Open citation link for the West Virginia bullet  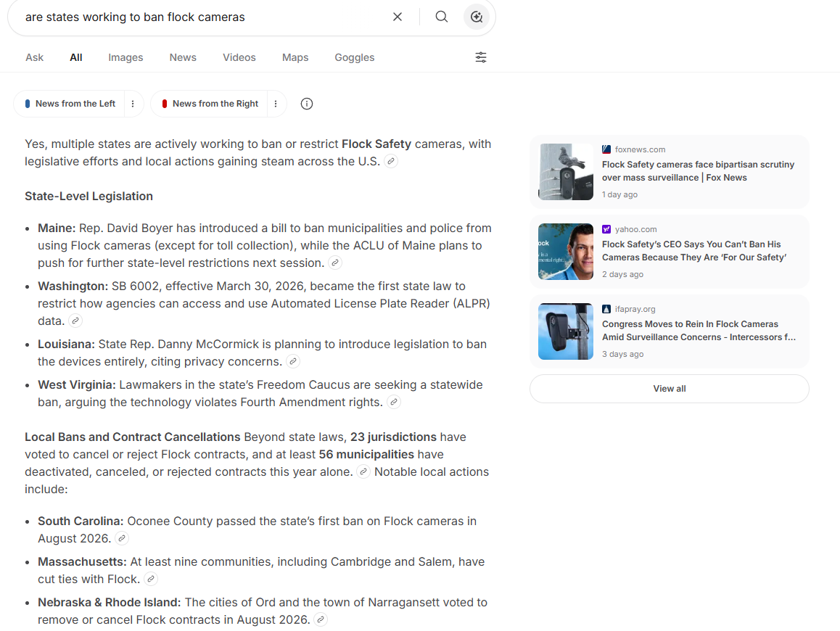(x=395, y=402)
